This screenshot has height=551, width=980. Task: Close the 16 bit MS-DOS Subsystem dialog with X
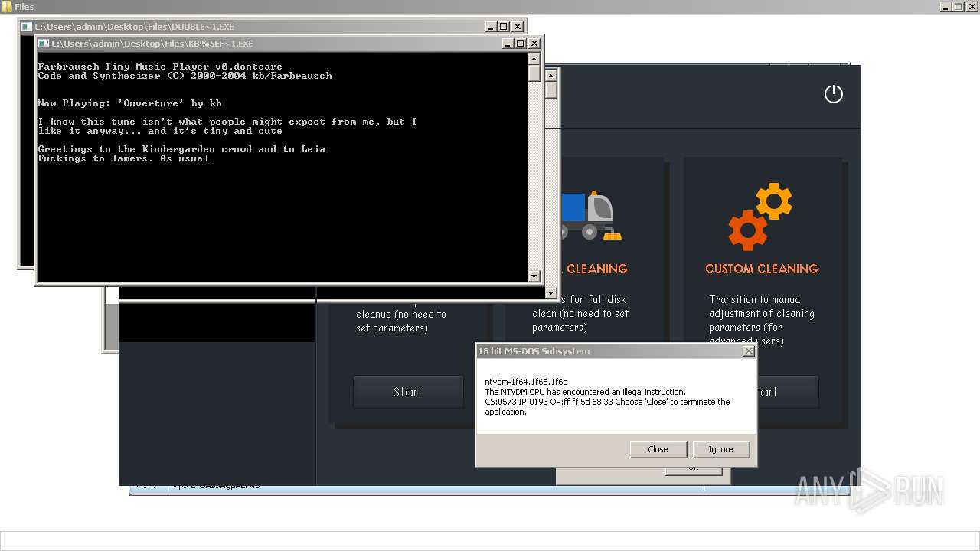pyautogui.click(x=748, y=351)
